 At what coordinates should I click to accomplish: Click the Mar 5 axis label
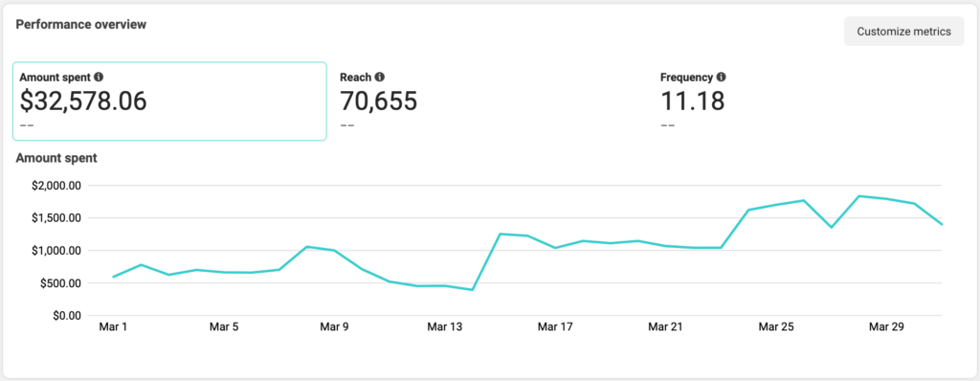224,326
